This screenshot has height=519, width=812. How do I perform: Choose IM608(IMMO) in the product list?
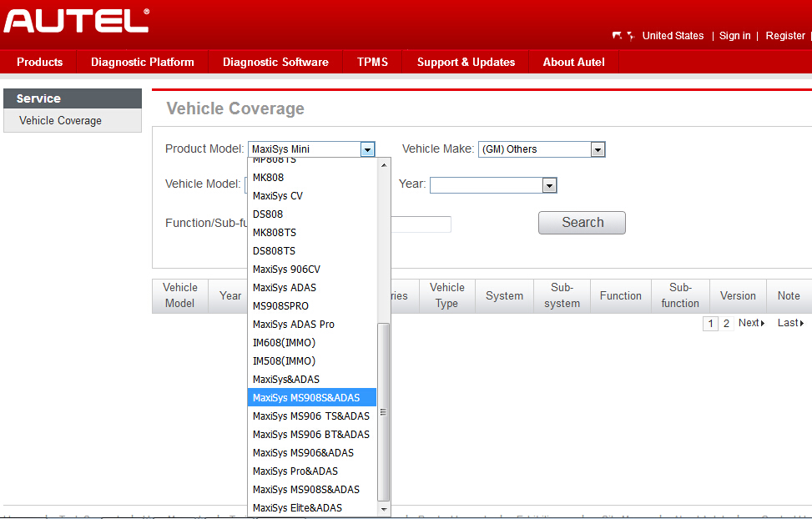(x=284, y=343)
